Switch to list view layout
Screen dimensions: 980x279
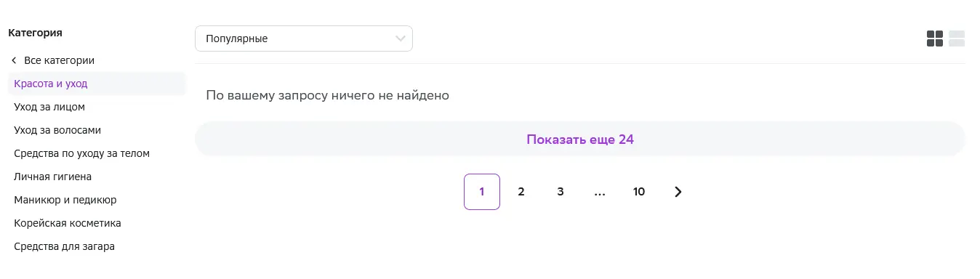[x=957, y=39]
